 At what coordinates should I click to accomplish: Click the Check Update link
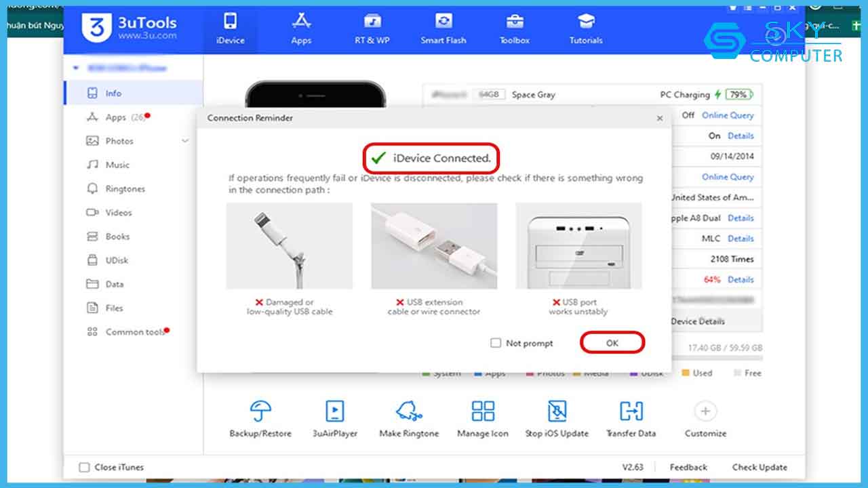click(x=759, y=467)
